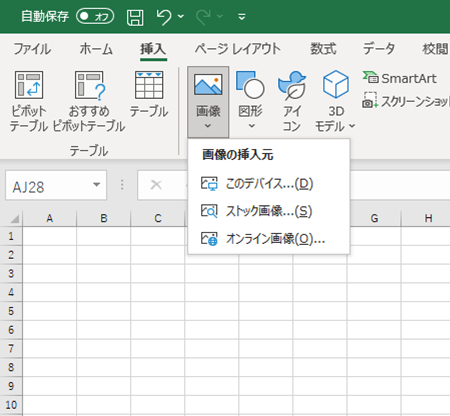Choose このデバイス...(D) from the menu
450x416 pixels.
[269, 183]
